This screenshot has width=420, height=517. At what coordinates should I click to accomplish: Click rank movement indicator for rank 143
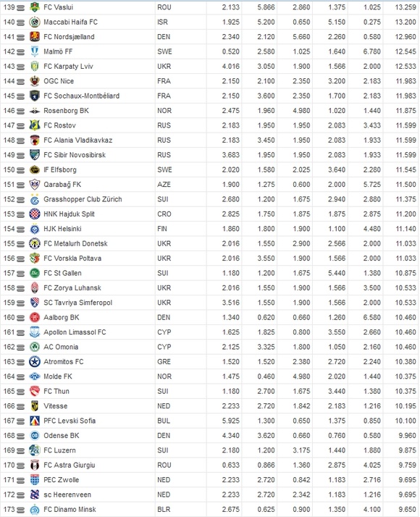pos(20,67)
